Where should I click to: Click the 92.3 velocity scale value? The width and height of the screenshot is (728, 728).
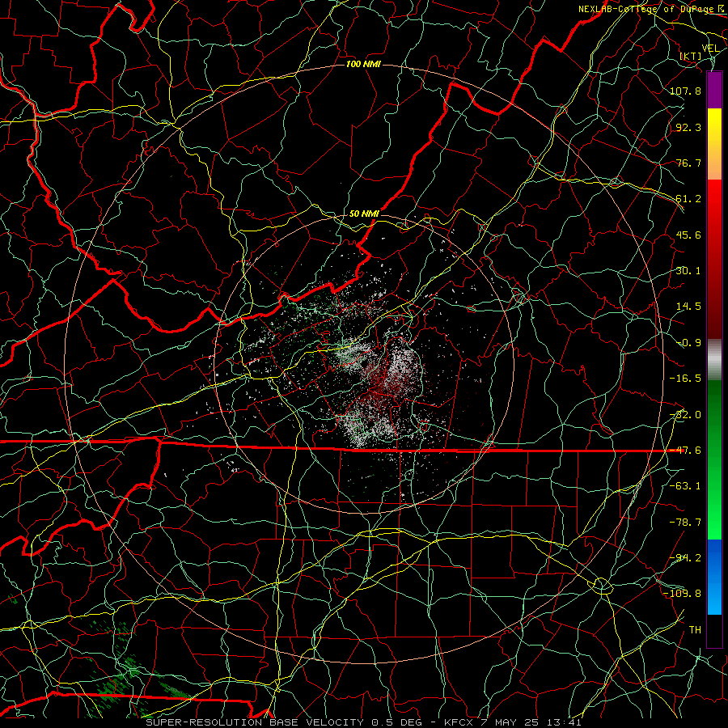pyautogui.click(x=688, y=127)
